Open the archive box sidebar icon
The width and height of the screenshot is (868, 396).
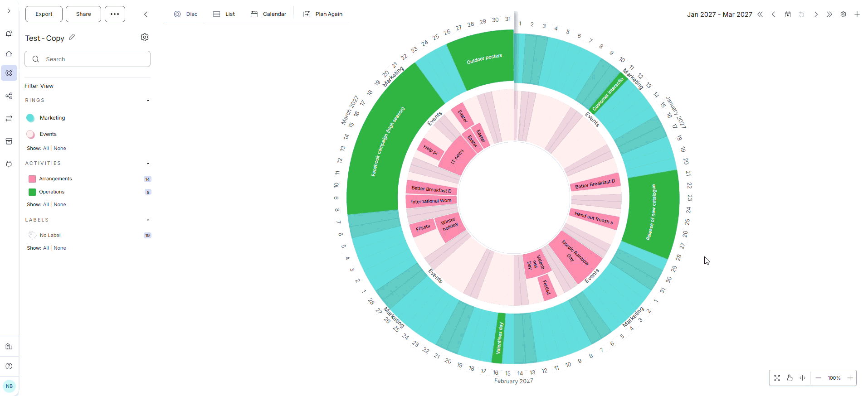9,141
